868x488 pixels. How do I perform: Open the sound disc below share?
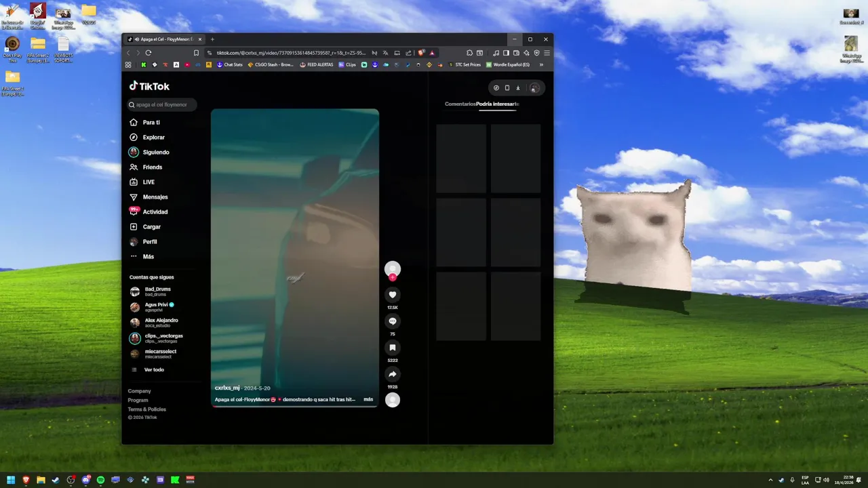(x=393, y=400)
